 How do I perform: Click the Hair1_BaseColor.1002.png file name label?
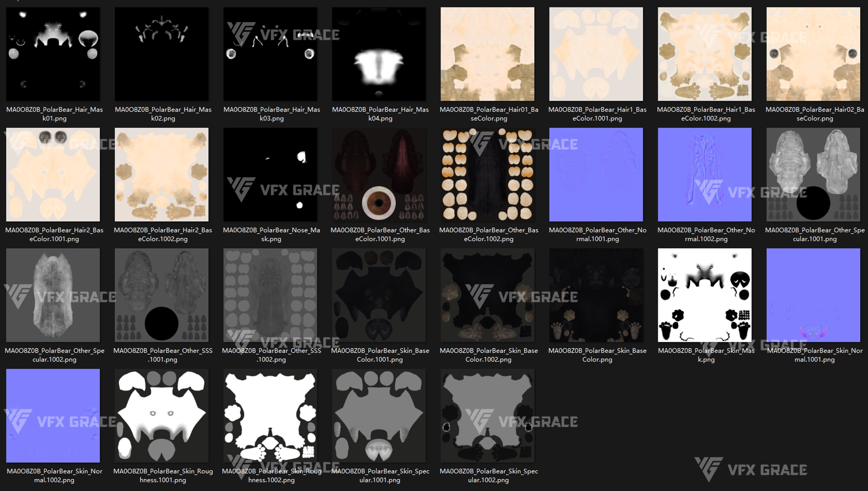coord(706,114)
